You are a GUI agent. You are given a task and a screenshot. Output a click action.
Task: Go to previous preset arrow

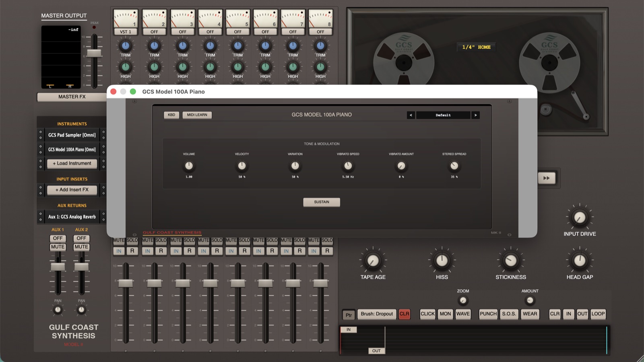click(x=411, y=115)
